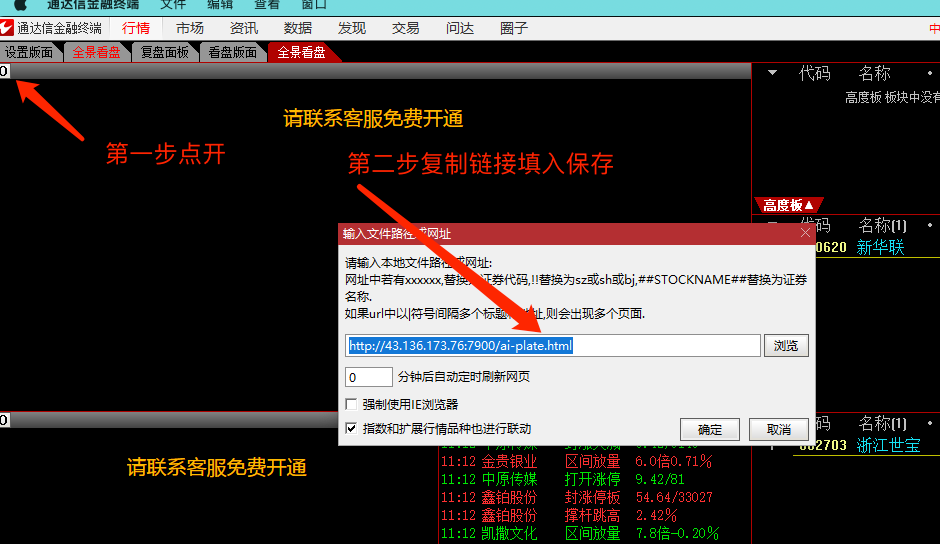Click 区间放量 in the 金贵银业 row
The image size is (940, 544).
(x=592, y=462)
